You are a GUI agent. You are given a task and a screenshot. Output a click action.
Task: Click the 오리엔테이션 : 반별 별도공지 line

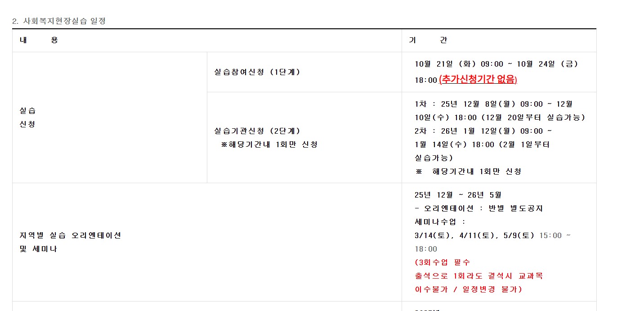[479, 208]
